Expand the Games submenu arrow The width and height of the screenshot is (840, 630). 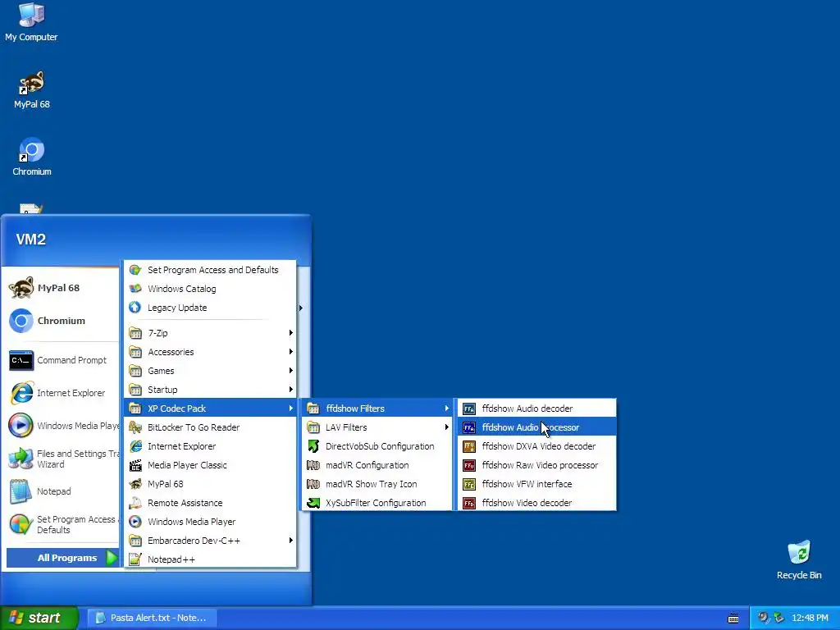[290, 370]
